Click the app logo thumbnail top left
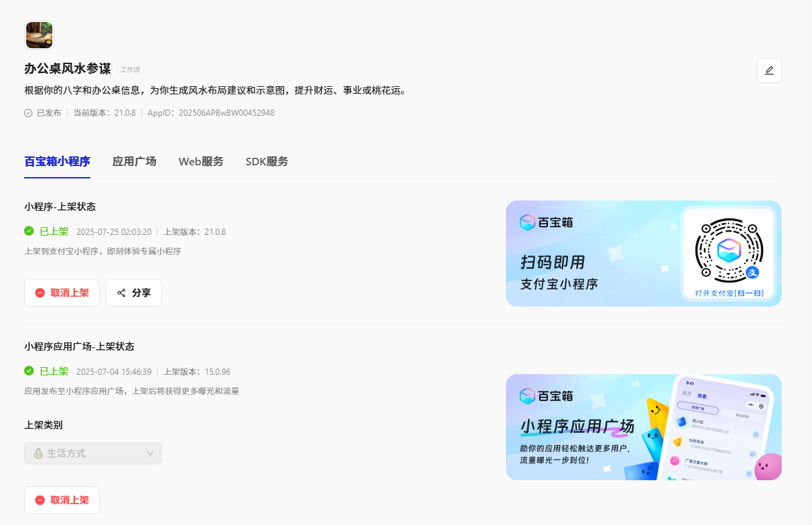The image size is (812, 525). 39,34
